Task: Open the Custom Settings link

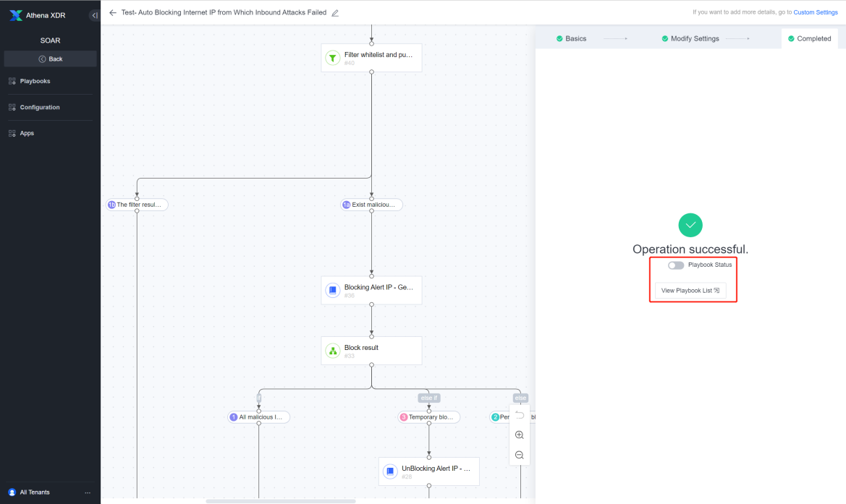Action: [x=816, y=12]
